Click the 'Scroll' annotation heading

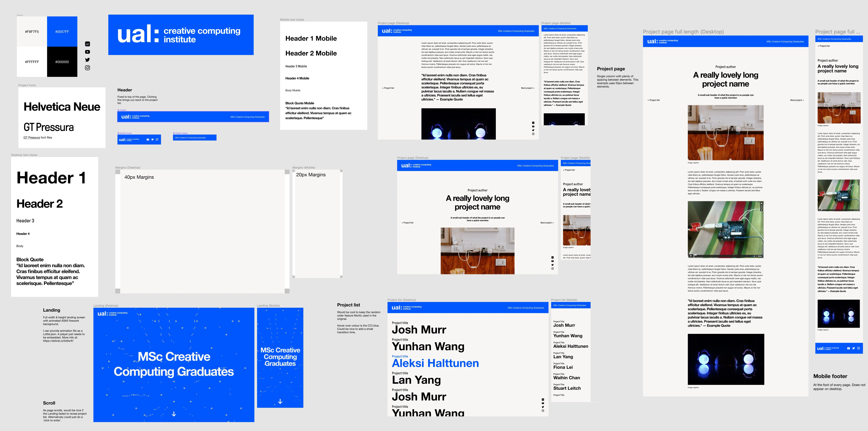[49, 403]
